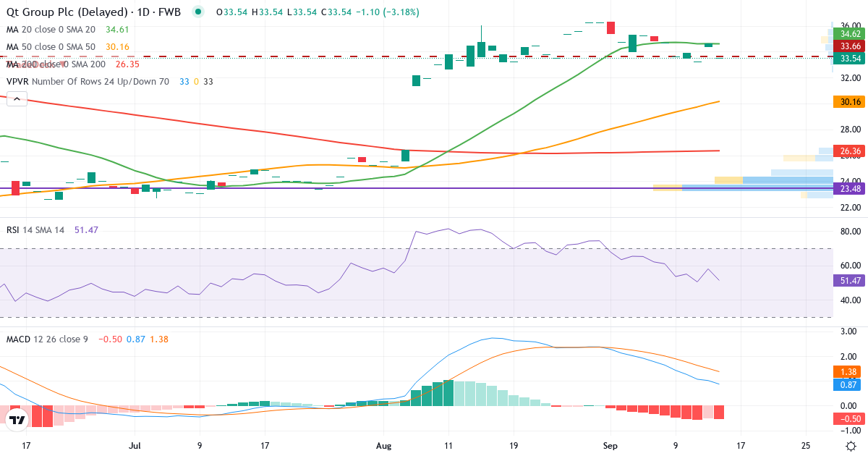This screenshot has width=868, height=456.
Task: Click the Aug label on time axis
Action: [x=383, y=446]
